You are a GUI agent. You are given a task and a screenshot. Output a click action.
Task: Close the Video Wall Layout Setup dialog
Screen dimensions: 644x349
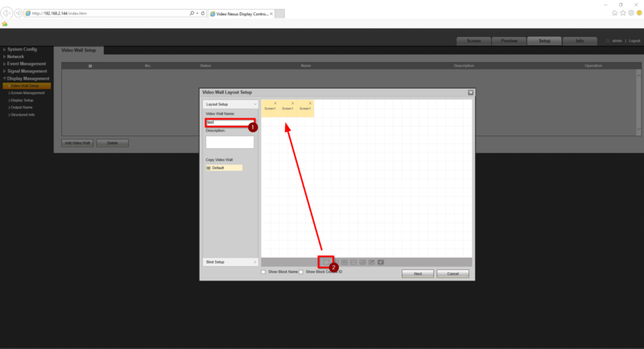(x=471, y=93)
